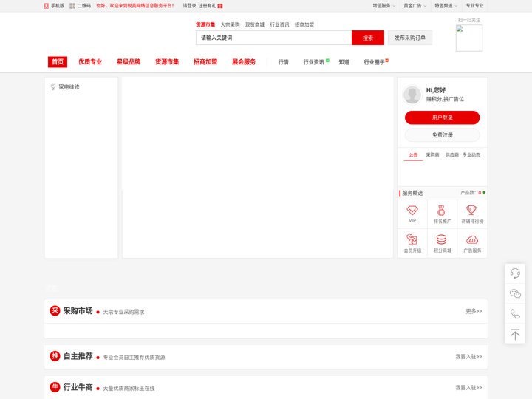
Task: Switch to the 专业动态 tab
Action: click(x=471, y=155)
